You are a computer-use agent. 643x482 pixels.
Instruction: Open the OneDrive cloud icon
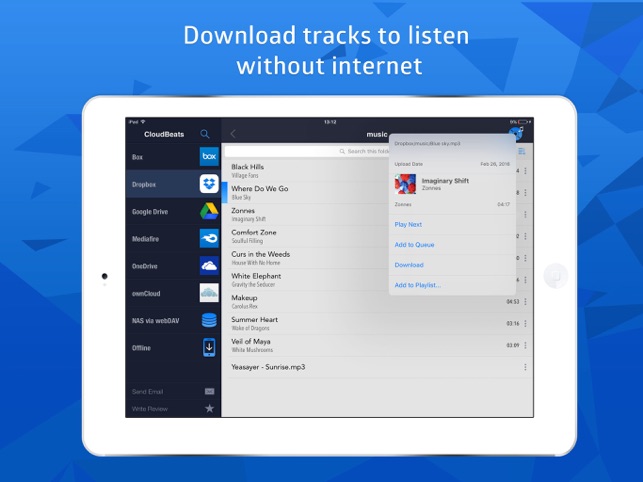pyautogui.click(x=209, y=266)
